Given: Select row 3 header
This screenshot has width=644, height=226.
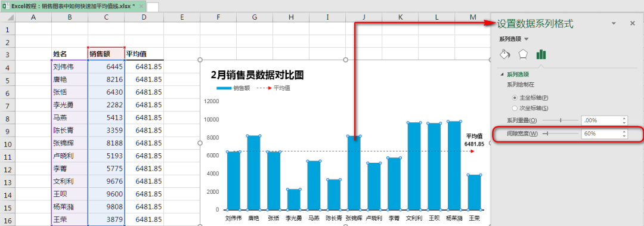Looking at the screenshot, I should 7,54.
